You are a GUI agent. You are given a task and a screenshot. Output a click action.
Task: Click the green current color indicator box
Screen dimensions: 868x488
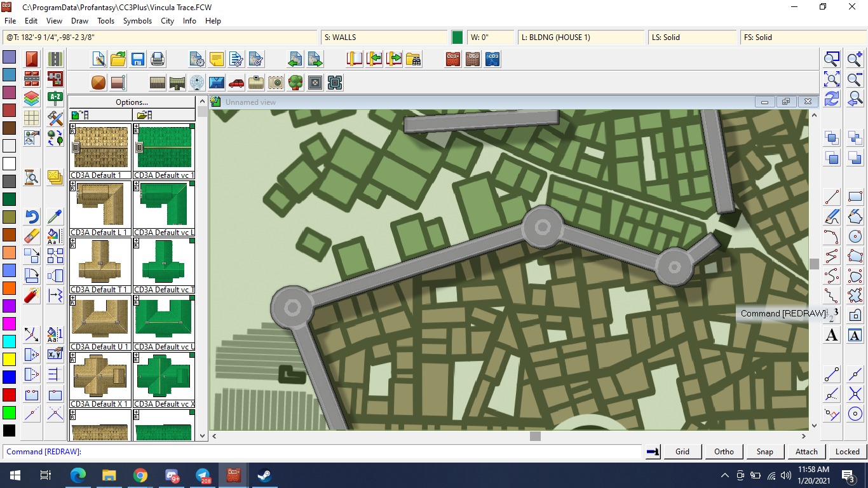tap(457, 37)
